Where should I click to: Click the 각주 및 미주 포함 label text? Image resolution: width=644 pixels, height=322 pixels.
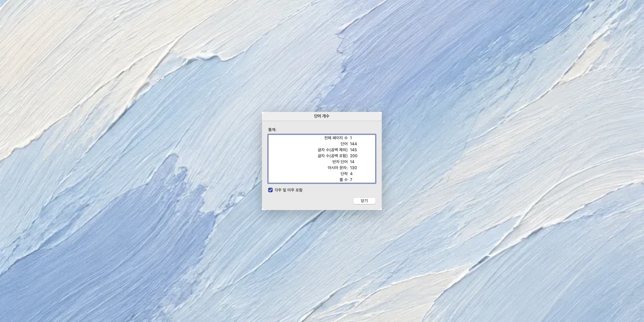pos(288,190)
